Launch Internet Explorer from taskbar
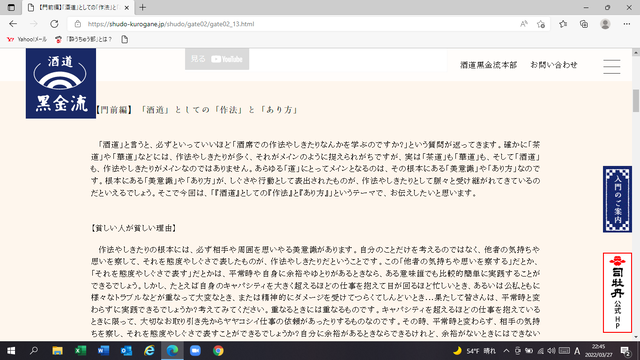 pyautogui.click(x=149, y=351)
